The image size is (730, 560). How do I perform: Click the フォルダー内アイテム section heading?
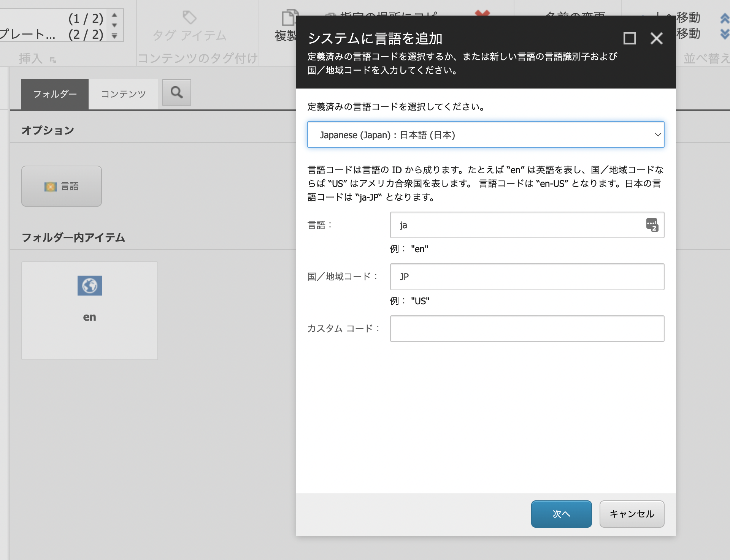point(73,237)
